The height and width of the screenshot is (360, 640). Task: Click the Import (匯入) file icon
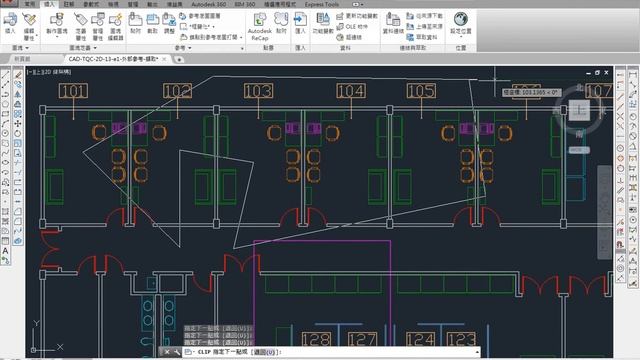click(300, 23)
